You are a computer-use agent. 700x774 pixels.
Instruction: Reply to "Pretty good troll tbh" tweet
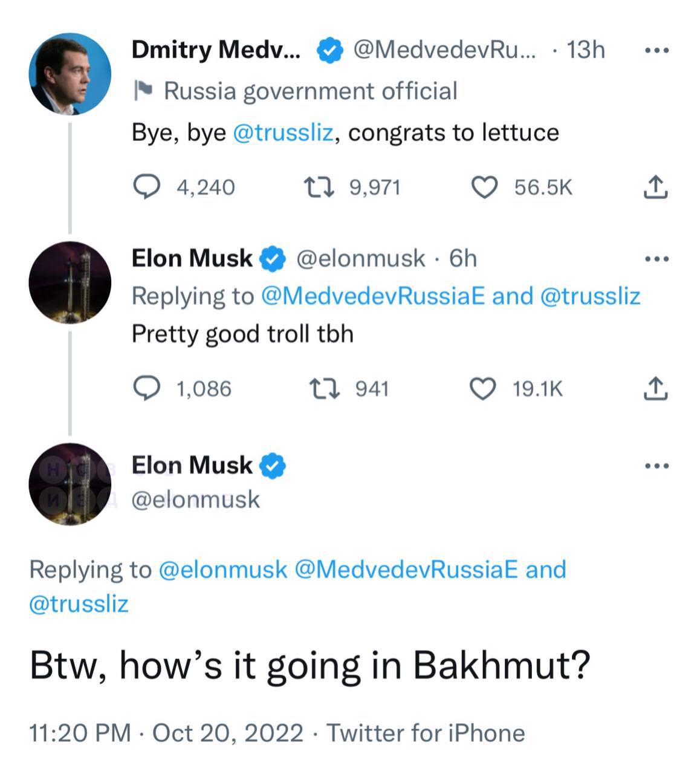tap(146, 388)
